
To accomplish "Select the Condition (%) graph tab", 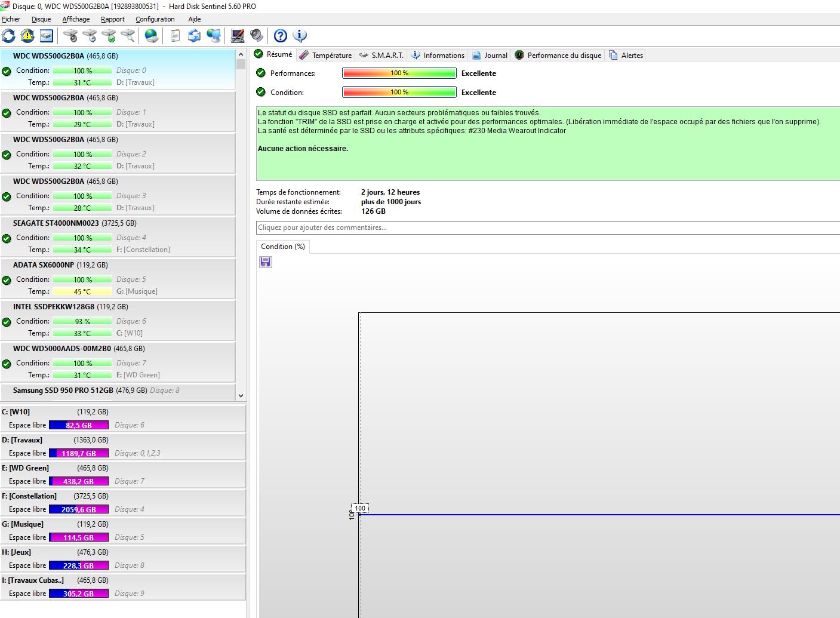I will click(283, 247).
